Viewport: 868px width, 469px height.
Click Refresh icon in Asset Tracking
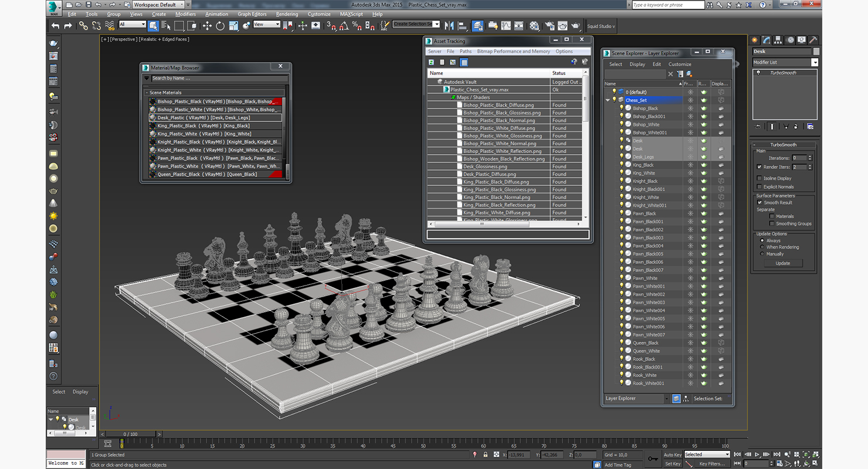[x=431, y=62]
